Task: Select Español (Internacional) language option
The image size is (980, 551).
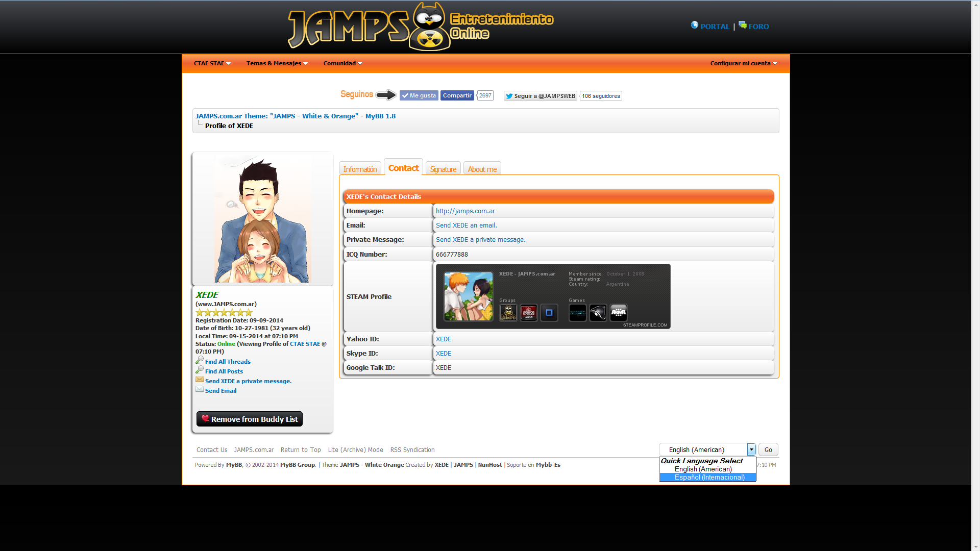Action: (x=709, y=478)
